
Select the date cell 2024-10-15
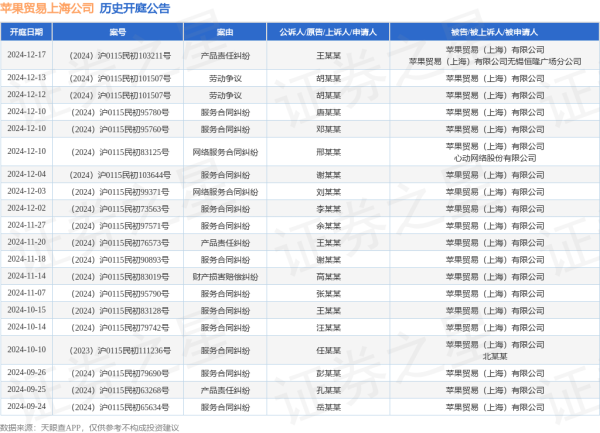[26, 310]
